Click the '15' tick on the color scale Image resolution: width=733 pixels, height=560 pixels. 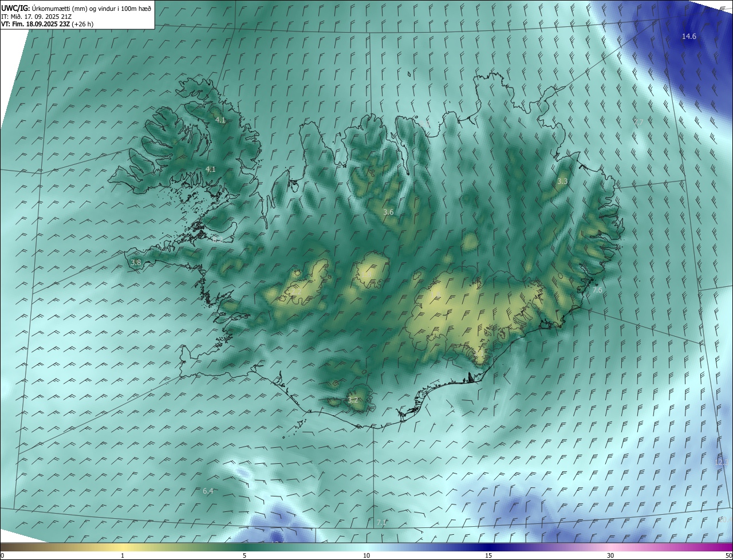(x=488, y=555)
